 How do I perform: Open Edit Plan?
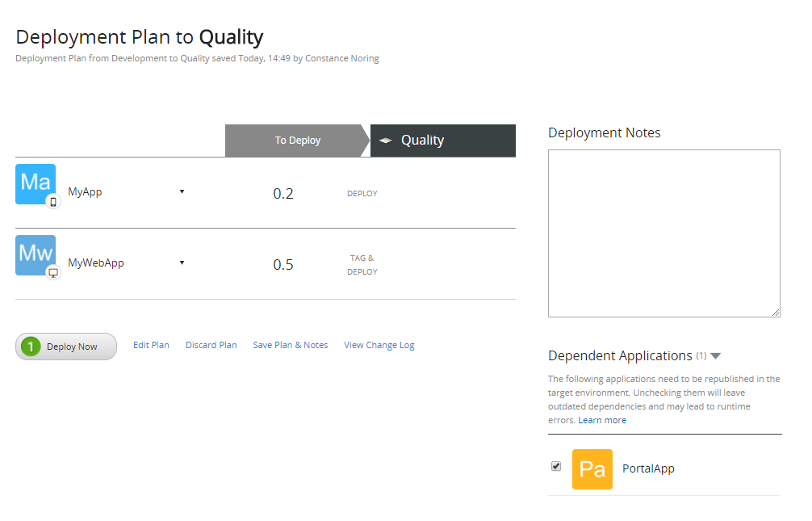151,345
